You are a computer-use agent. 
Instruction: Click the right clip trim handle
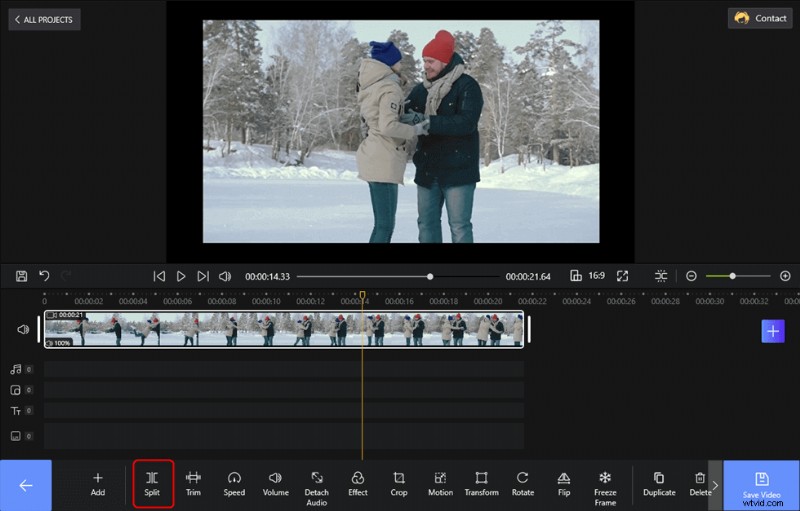(x=529, y=329)
